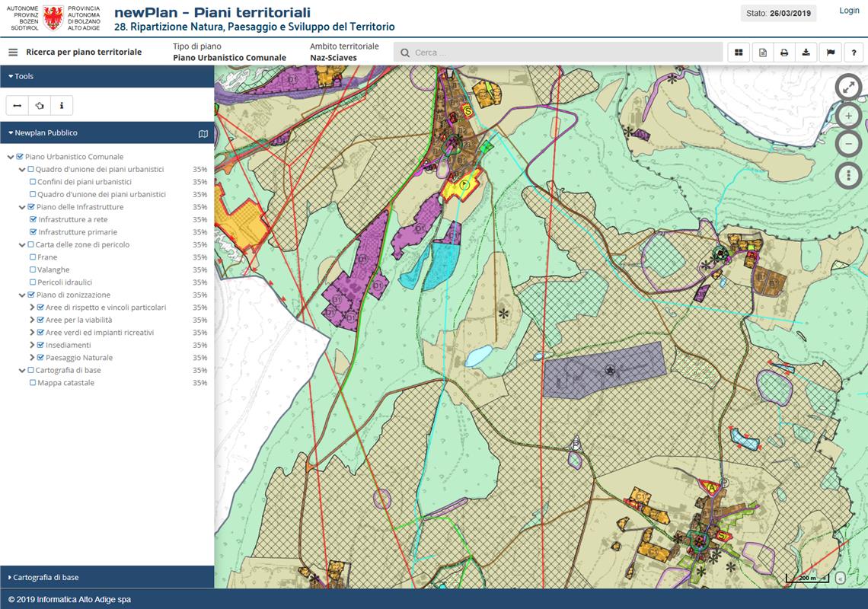Viewport: 868px width, 609px height.
Task: Check the Mappa catastale layer
Action: (33, 383)
